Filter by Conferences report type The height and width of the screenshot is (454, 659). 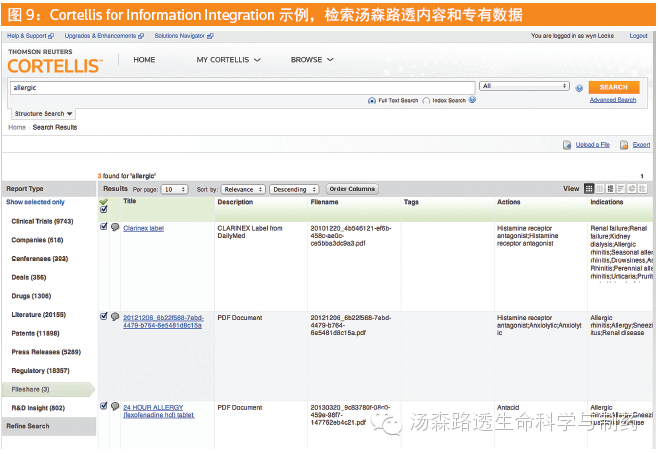[x=40, y=259]
